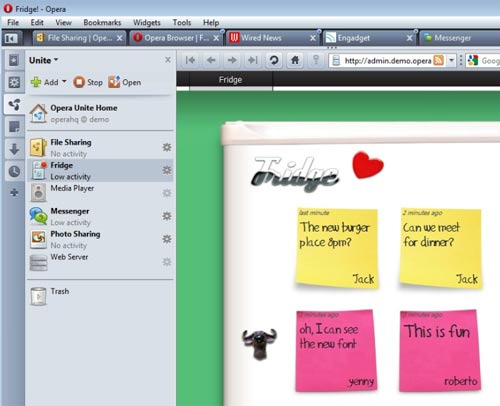Open the File menu
The image size is (500, 406).
(13, 23)
